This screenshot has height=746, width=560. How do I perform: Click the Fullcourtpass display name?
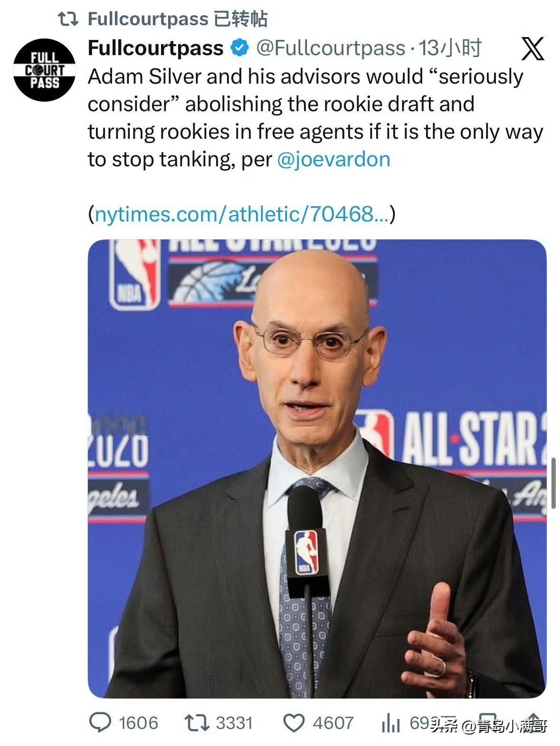point(156,48)
